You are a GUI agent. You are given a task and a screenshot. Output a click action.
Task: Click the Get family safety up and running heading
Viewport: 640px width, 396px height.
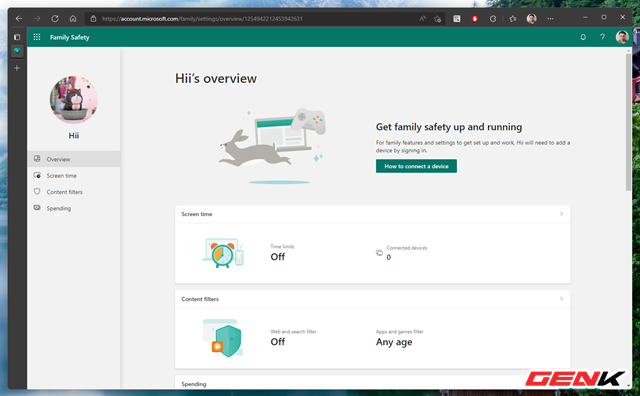pyautogui.click(x=449, y=127)
